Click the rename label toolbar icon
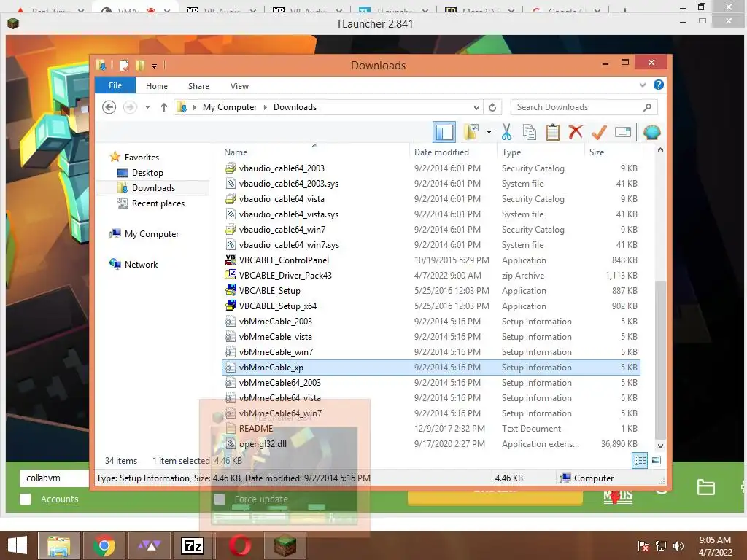Screen dimensions: 747x560 click(623, 132)
